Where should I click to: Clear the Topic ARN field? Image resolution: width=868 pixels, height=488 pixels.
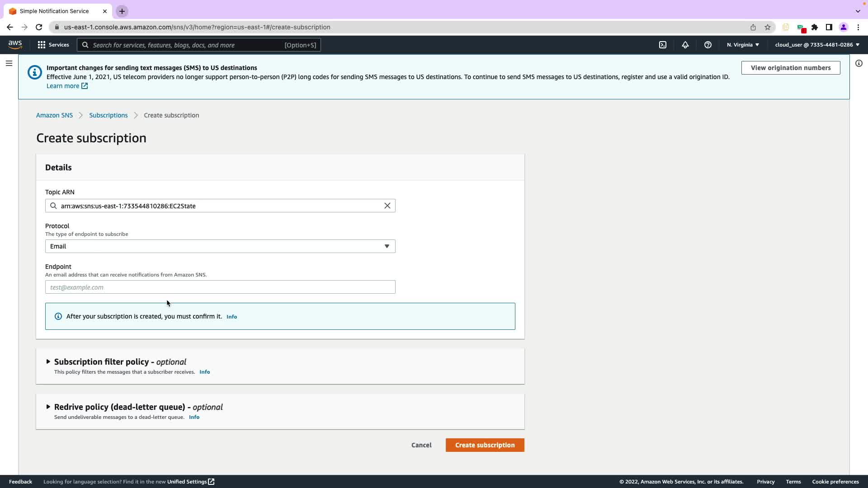(x=387, y=206)
